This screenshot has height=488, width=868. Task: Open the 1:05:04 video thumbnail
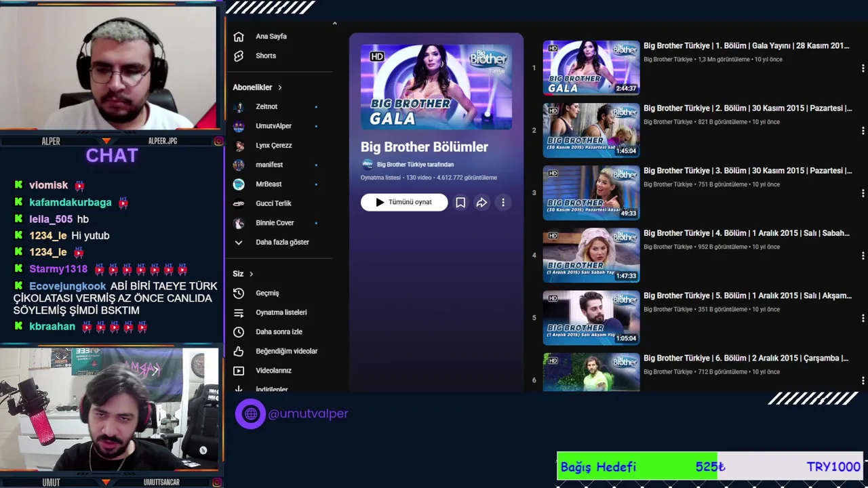(591, 317)
